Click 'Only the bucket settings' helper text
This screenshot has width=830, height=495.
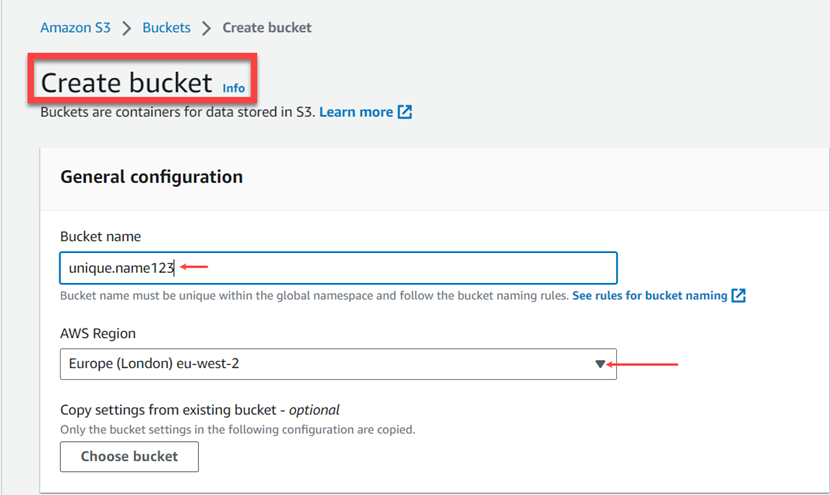pos(238,429)
